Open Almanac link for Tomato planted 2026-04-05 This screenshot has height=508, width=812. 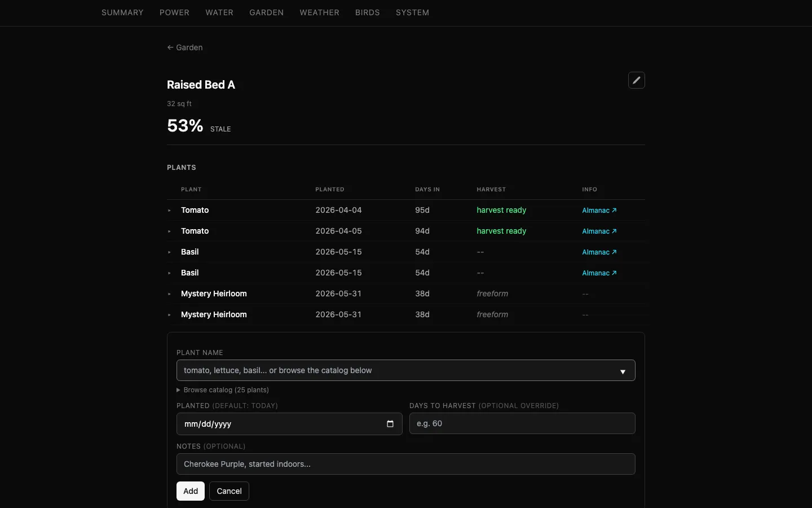(599, 231)
